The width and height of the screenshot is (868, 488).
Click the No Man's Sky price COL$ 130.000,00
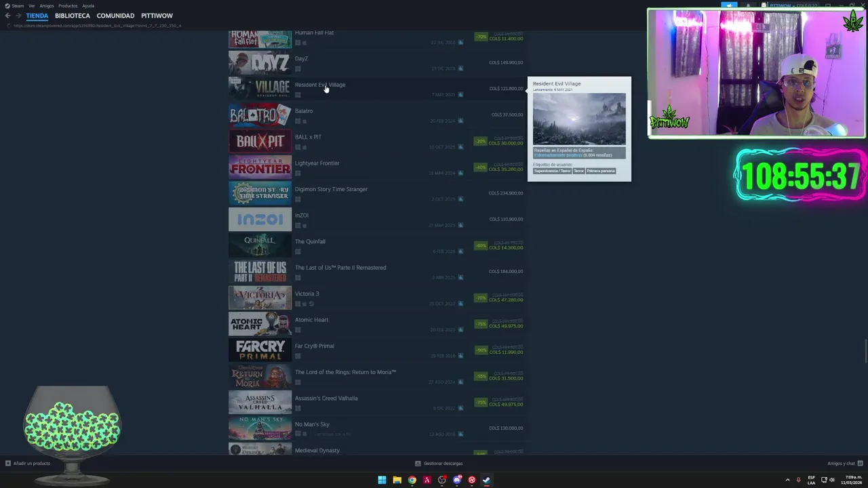(506, 428)
